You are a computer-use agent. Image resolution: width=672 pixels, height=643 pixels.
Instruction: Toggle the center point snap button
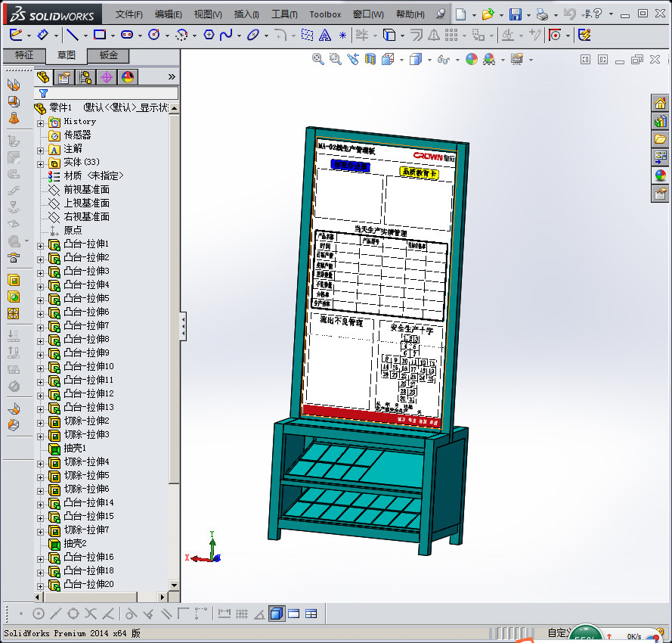[x=39, y=613]
